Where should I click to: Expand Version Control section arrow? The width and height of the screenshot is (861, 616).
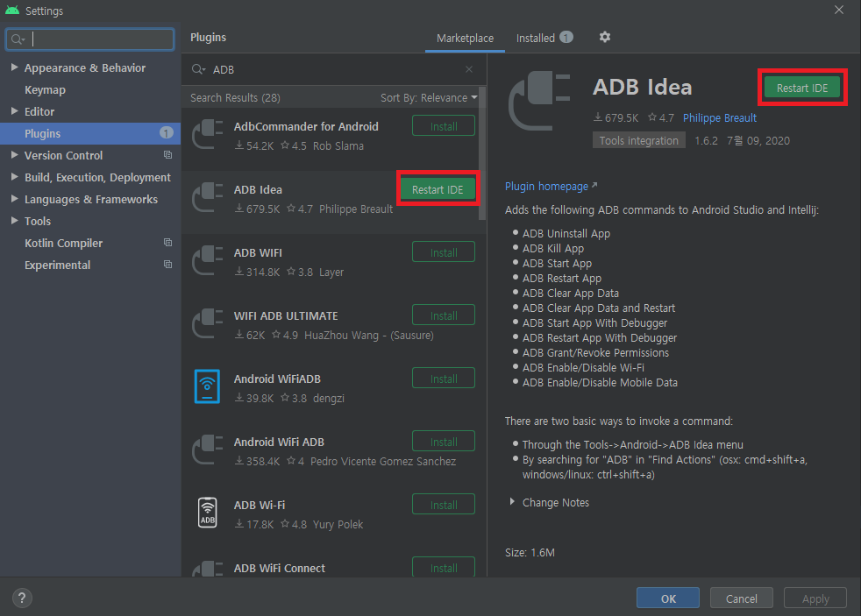tap(14, 155)
